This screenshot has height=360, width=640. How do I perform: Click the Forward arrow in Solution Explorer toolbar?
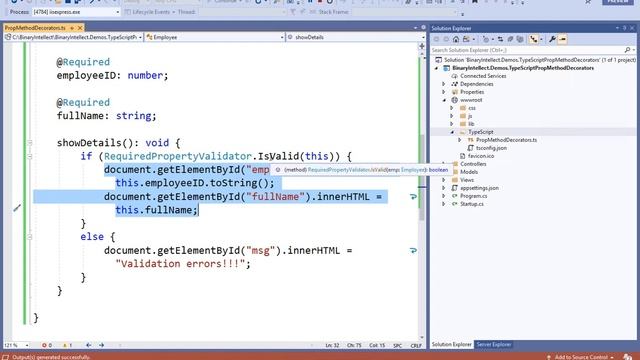tap(446, 39)
